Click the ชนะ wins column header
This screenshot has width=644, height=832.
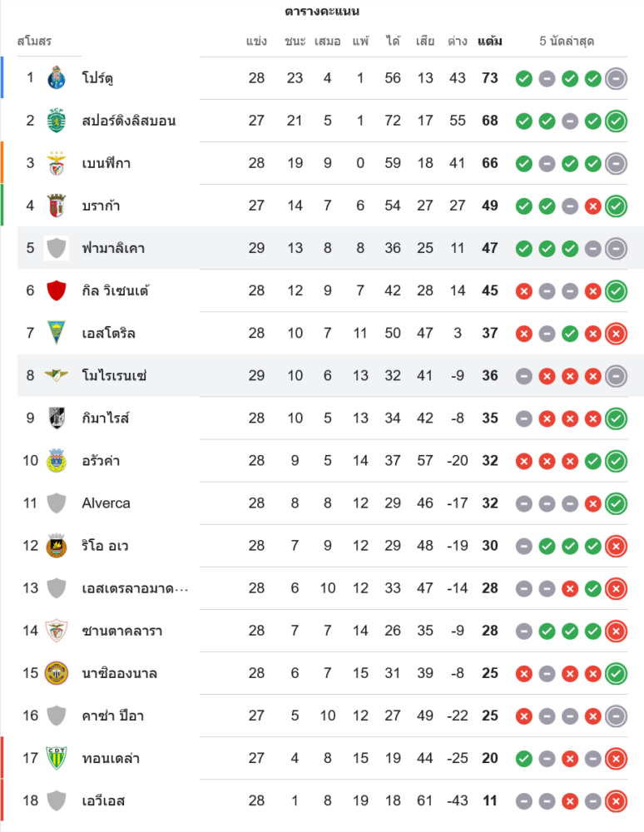[x=295, y=41]
